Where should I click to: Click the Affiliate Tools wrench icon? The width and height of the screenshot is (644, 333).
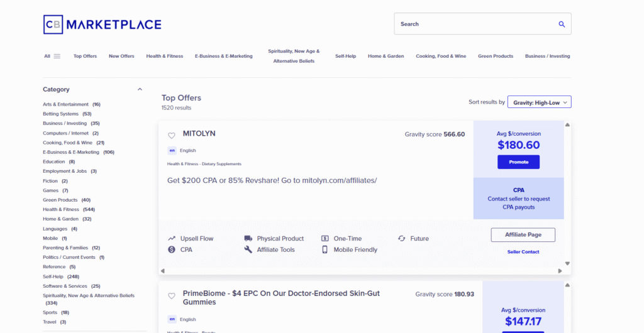tap(248, 249)
